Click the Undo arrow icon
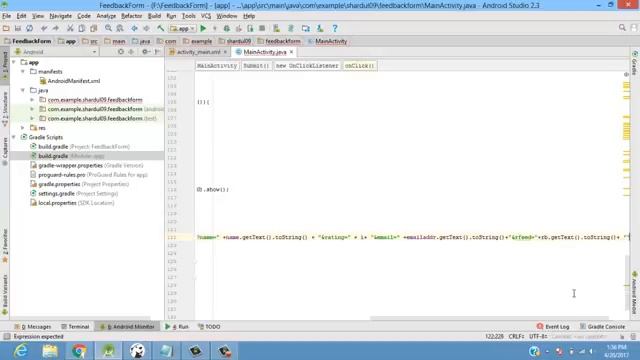640x360 pixels. pos(44,28)
